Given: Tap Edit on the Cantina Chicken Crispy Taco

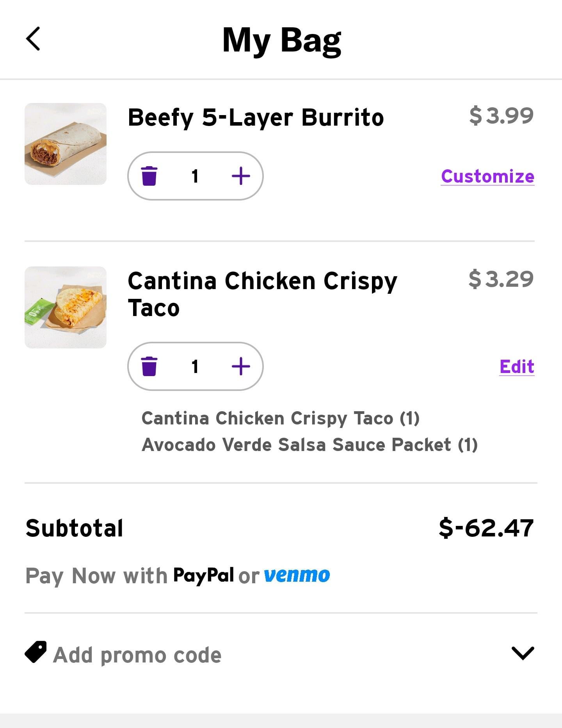Looking at the screenshot, I should point(517,367).
